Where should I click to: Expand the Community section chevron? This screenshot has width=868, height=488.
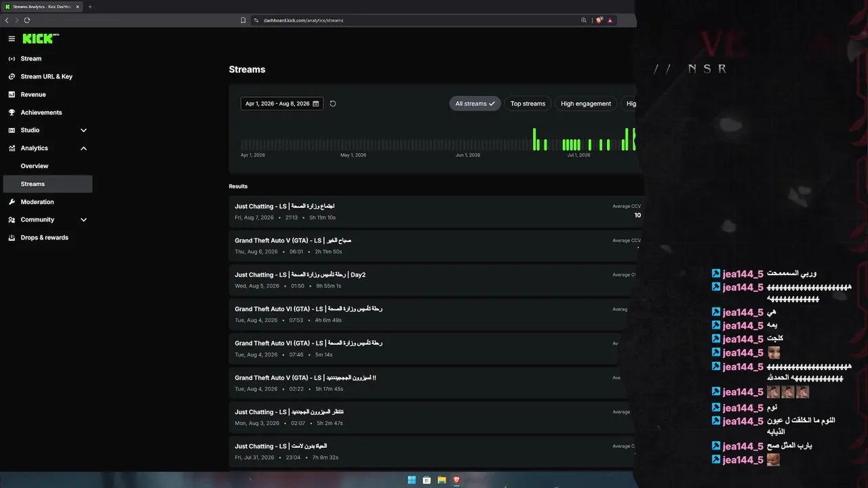83,220
